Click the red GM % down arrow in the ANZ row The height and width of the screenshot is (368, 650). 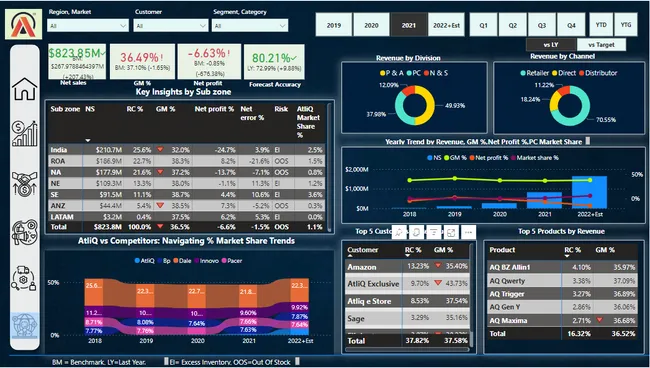(x=160, y=205)
